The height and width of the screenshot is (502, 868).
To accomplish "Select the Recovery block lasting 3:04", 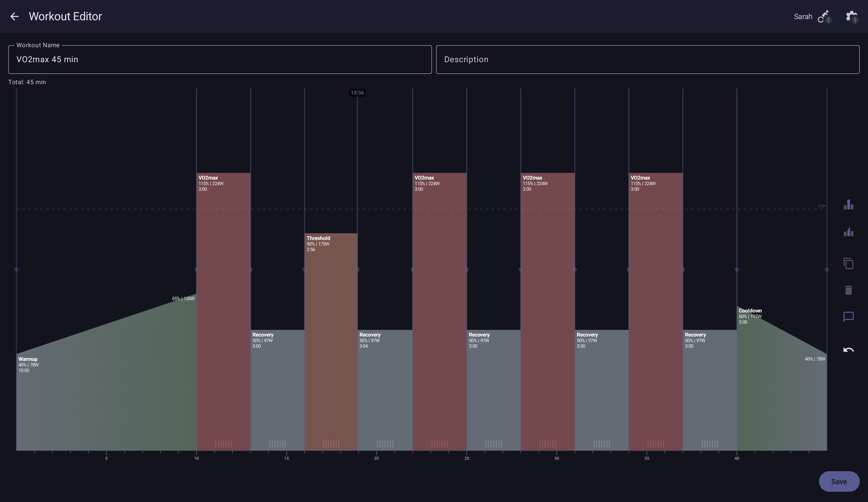I will [385, 390].
